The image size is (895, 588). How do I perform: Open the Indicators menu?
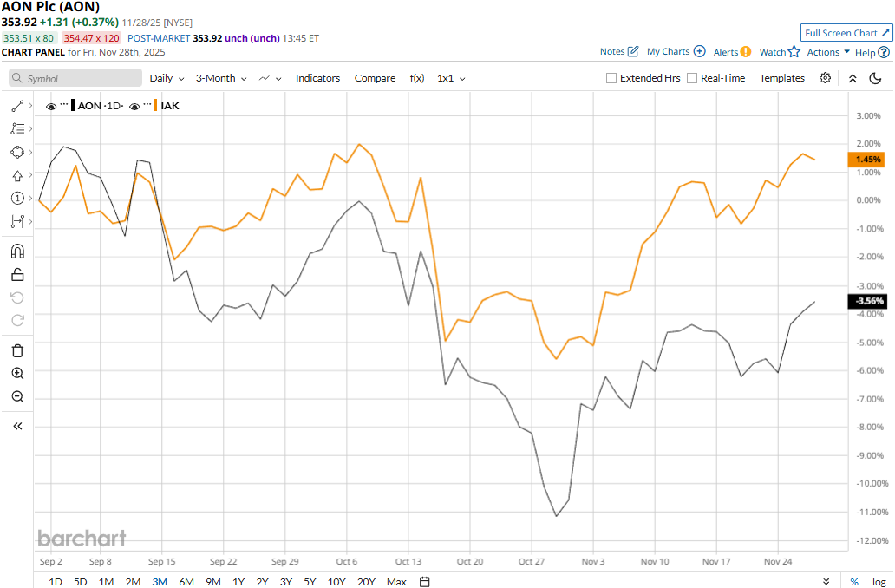pos(317,78)
